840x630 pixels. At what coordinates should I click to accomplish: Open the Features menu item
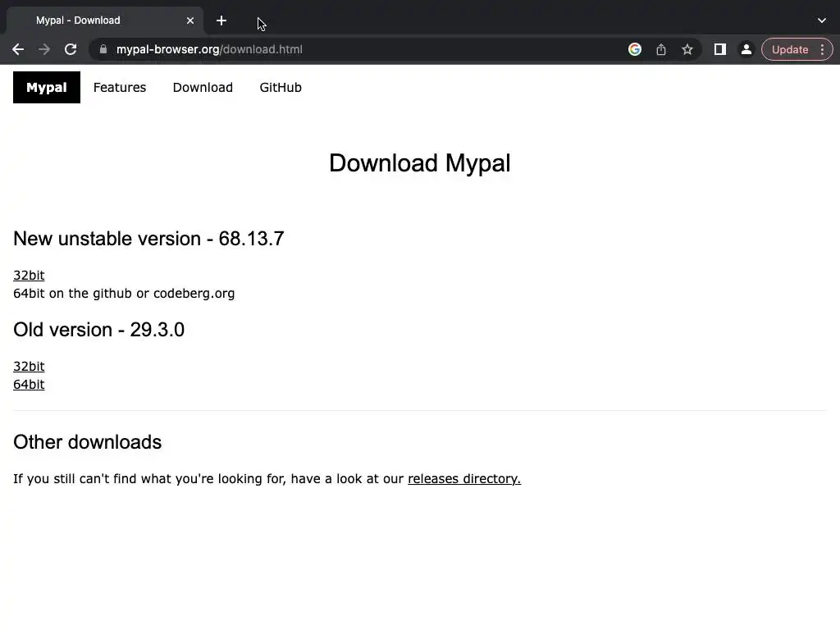pyautogui.click(x=120, y=87)
